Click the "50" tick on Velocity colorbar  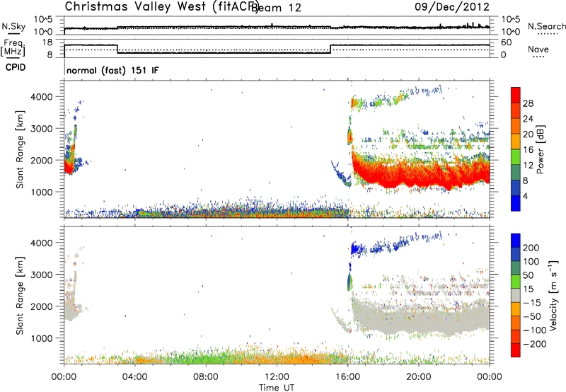[x=529, y=275]
